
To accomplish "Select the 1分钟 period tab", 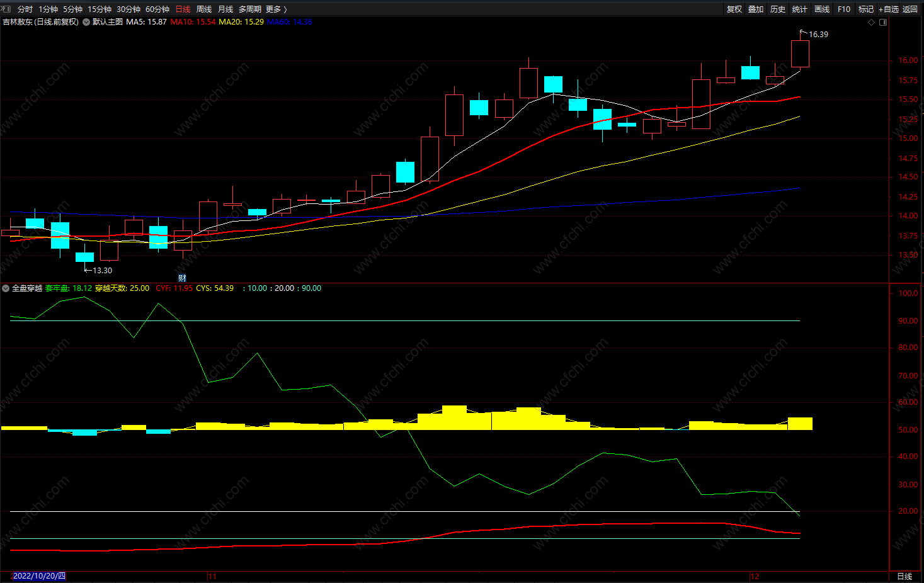I will click(48, 9).
